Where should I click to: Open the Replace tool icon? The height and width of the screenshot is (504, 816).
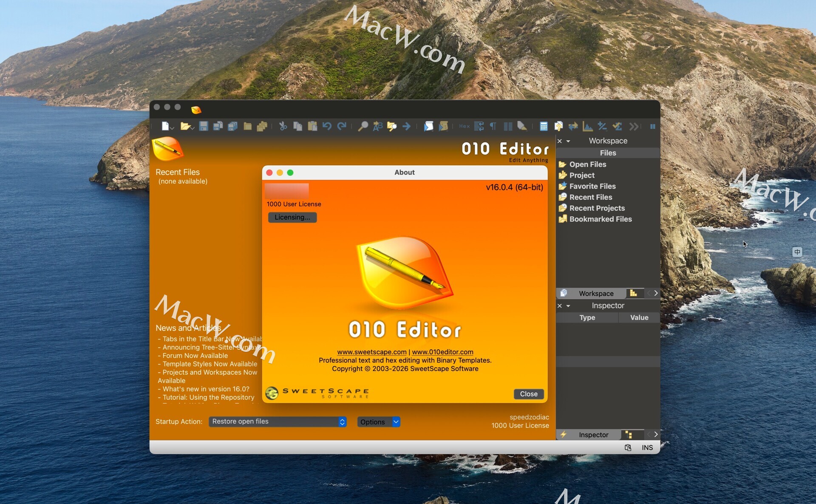pos(377,126)
